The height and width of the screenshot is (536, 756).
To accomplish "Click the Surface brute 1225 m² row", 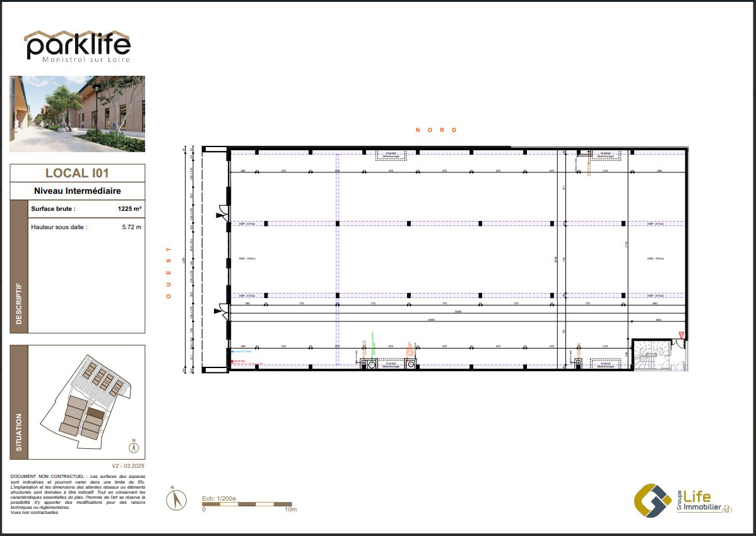I will pos(86,208).
